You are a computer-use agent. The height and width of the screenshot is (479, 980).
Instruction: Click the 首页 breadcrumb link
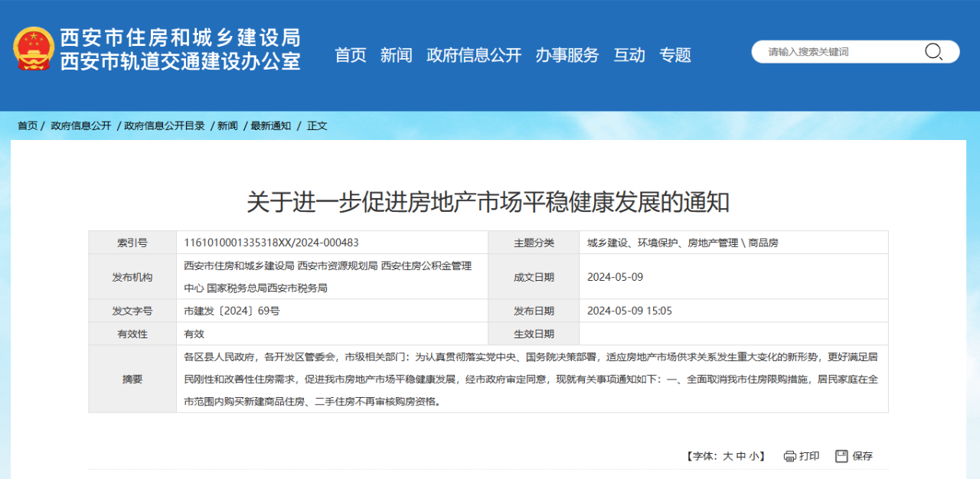tap(28, 125)
